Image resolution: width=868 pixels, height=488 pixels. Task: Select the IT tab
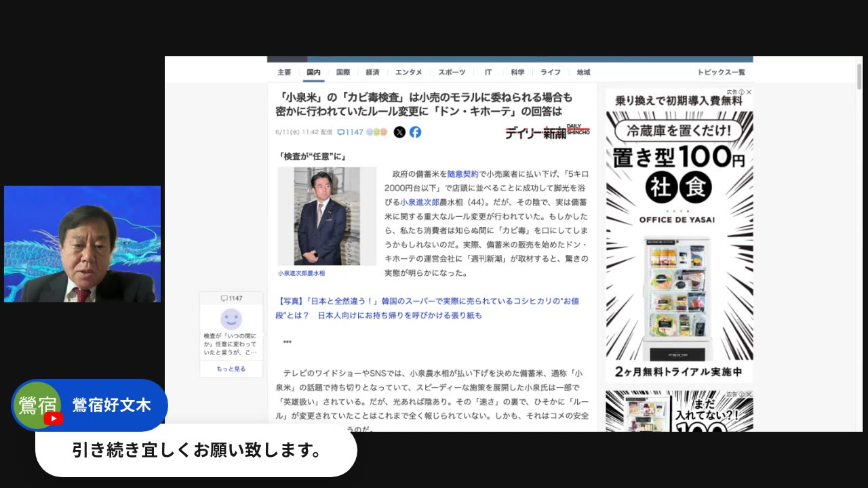tap(488, 73)
